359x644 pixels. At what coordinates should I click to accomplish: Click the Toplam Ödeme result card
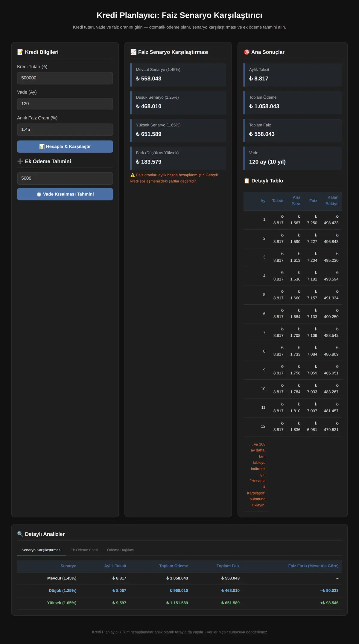293,103
